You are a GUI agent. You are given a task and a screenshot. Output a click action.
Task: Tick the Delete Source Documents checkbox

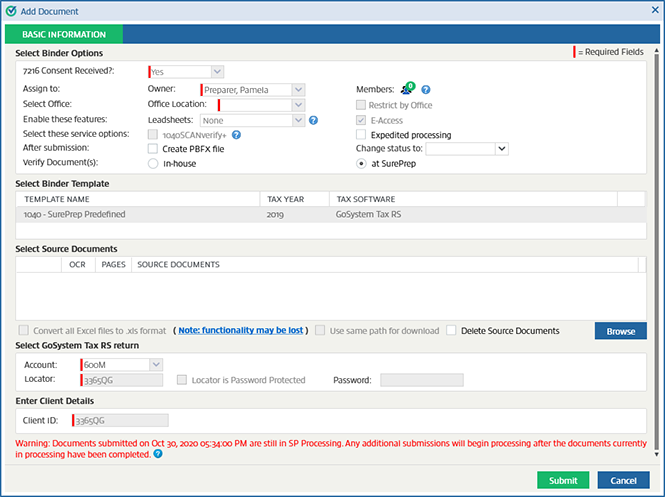click(x=452, y=330)
